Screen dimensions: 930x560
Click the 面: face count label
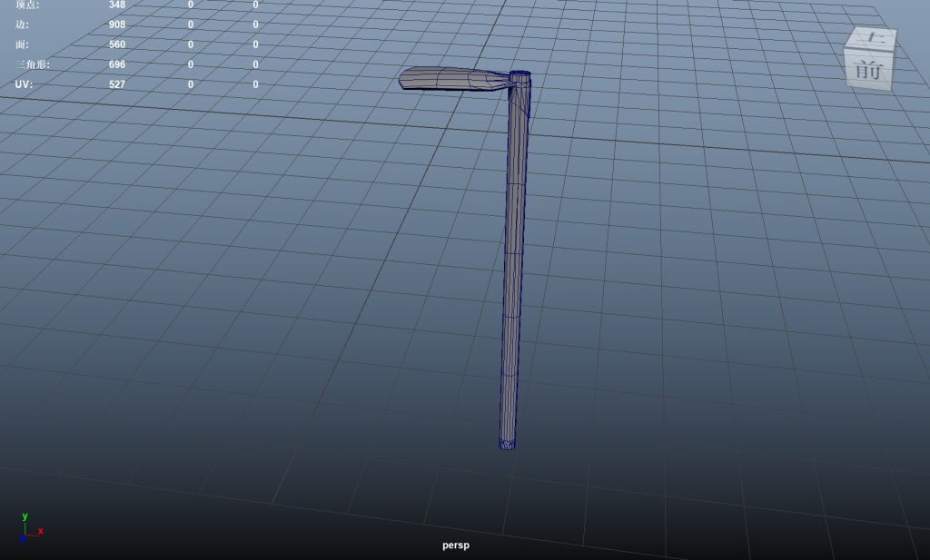[22, 44]
